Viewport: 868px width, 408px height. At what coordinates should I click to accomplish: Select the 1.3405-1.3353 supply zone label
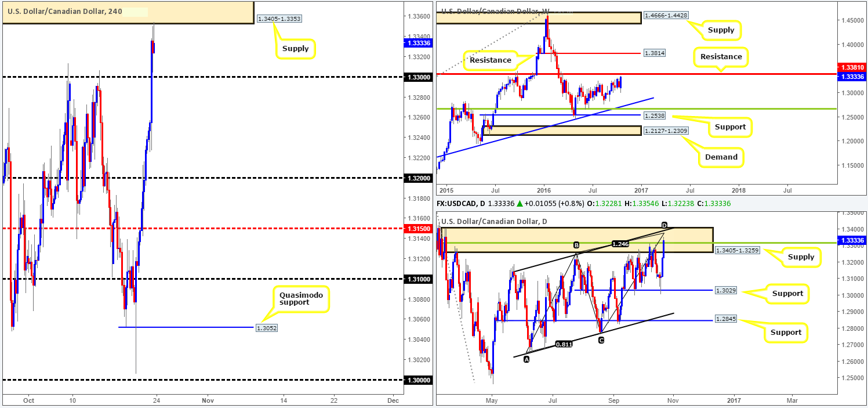[279, 18]
